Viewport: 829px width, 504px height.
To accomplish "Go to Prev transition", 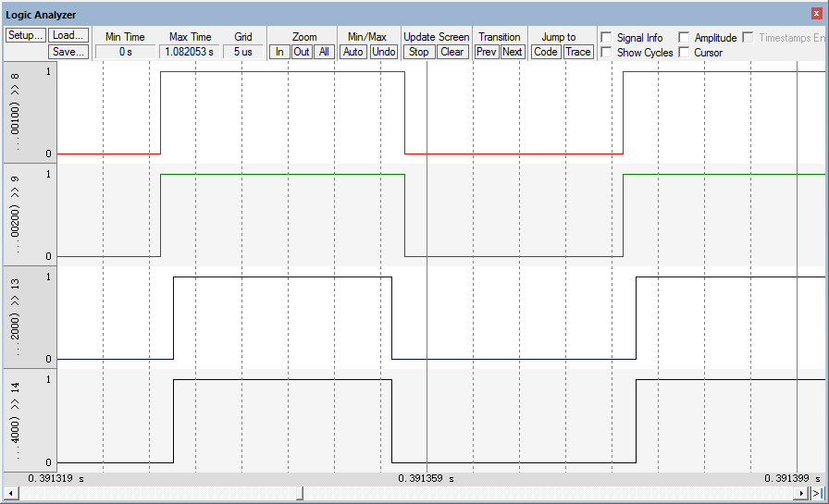I will click(x=487, y=52).
